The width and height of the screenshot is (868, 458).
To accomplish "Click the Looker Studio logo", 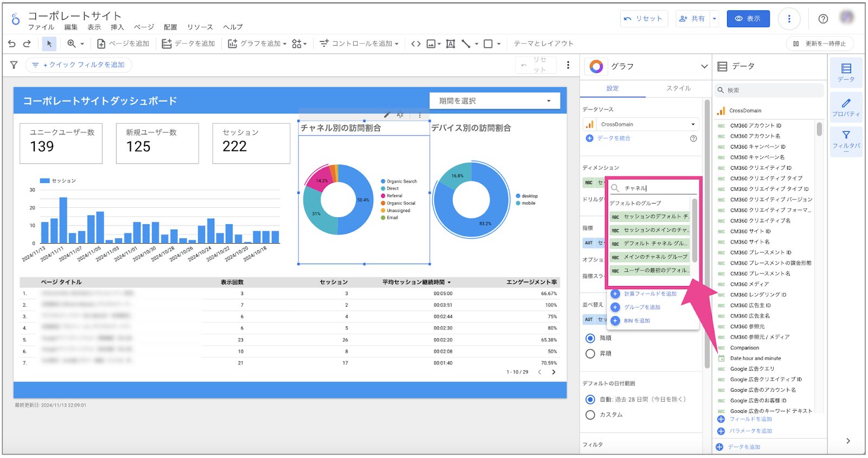I will tap(15, 20).
